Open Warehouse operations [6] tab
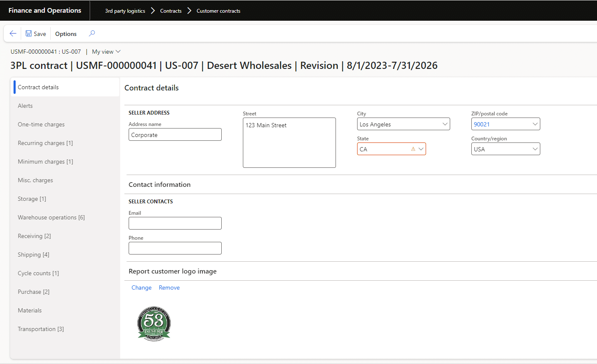Screen dimensions: 597x364 tap(65, 217)
